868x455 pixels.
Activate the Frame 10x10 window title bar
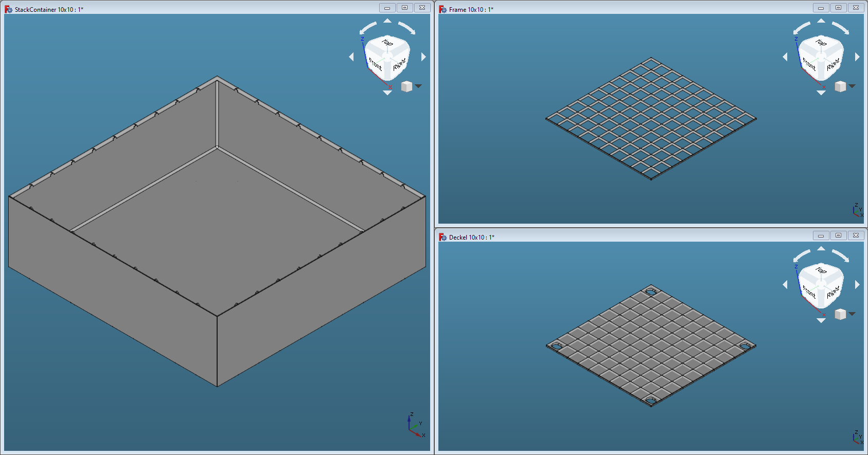tap(617, 9)
